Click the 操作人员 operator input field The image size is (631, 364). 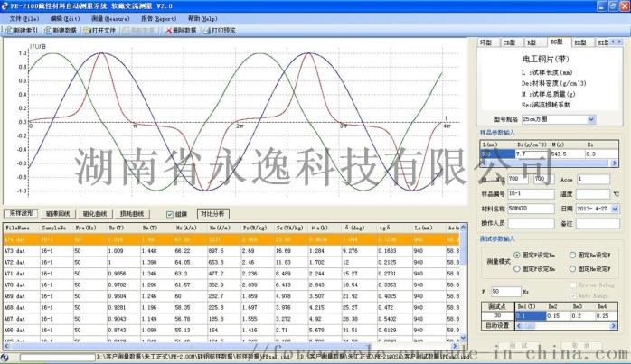click(531, 224)
